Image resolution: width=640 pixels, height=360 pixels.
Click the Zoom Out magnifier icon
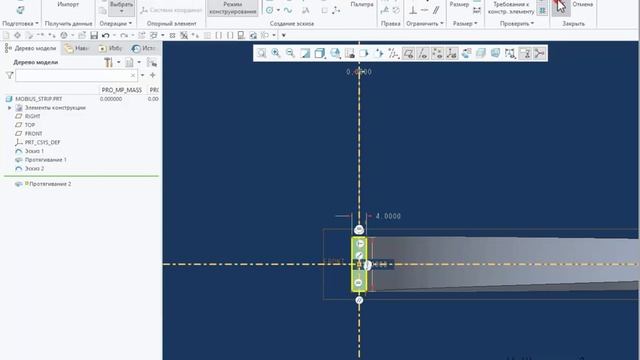point(290,53)
